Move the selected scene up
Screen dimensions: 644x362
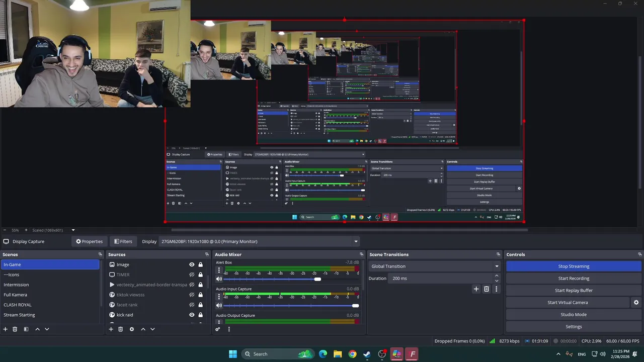coord(37,329)
